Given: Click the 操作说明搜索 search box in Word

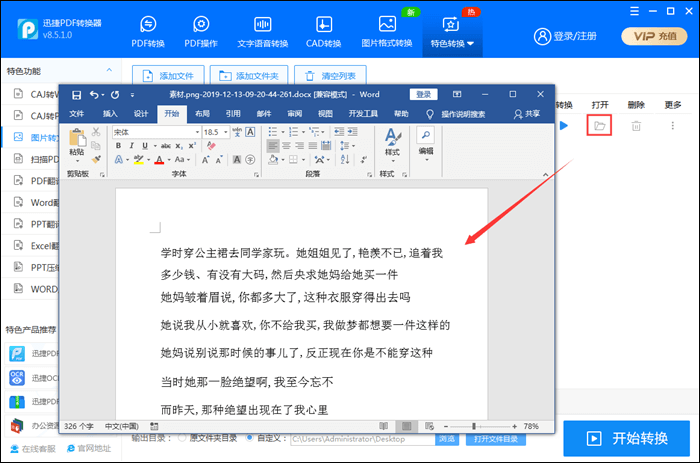Looking at the screenshot, I should [463, 114].
